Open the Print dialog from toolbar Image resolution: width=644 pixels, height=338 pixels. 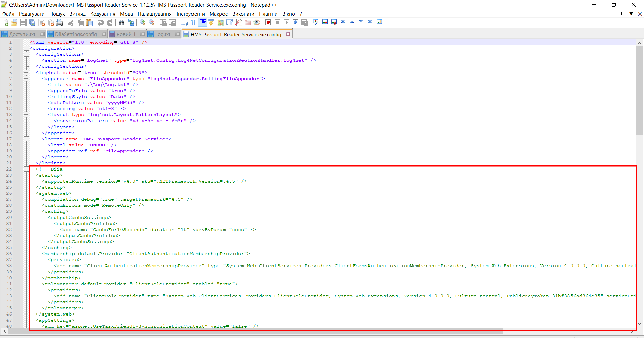click(x=59, y=22)
